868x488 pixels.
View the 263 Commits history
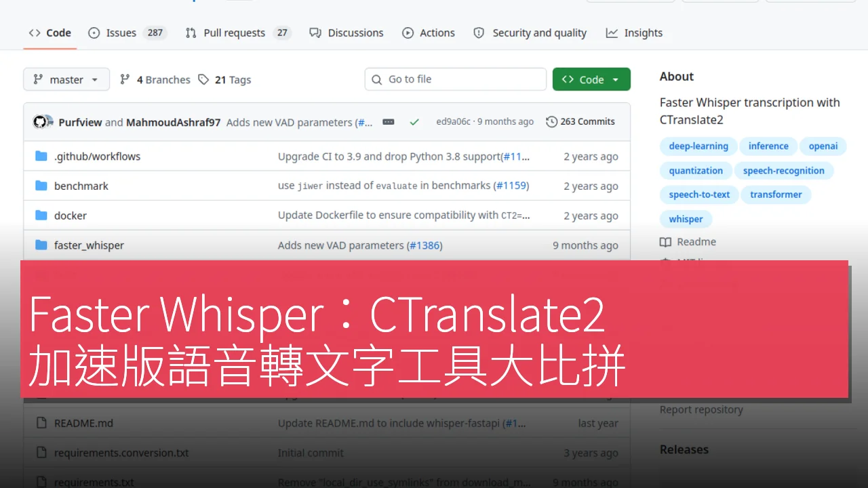[580, 122]
